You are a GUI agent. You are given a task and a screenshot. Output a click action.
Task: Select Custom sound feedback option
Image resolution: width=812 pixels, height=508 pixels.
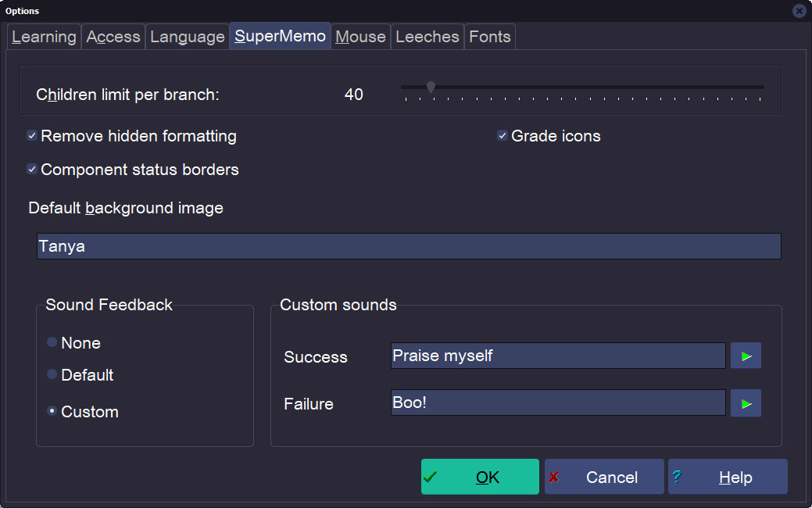pos(52,411)
